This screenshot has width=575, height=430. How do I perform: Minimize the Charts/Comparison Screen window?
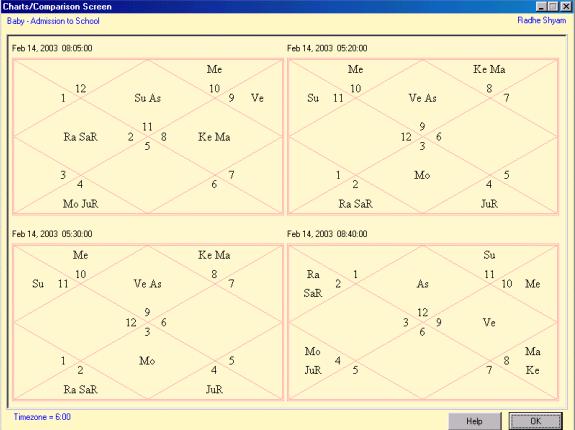click(x=541, y=7)
